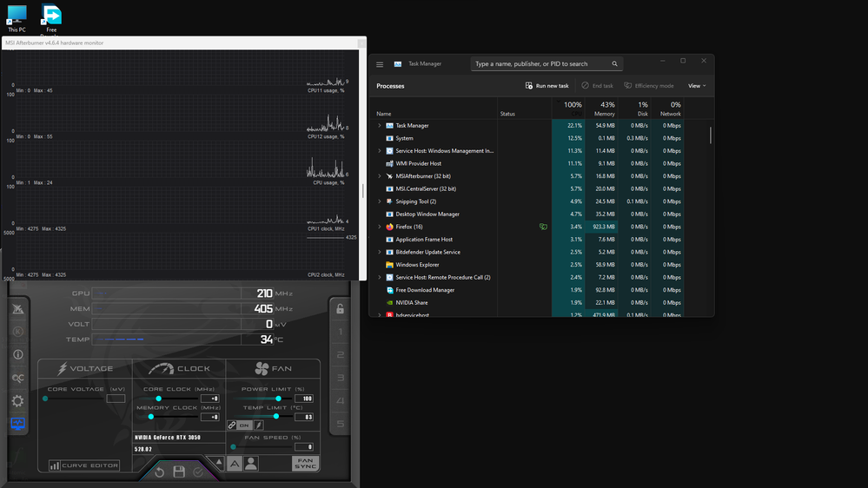Viewport: 868px width, 488px height.
Task: Open This PC desktop icon
Action: (x=17, y=18)
